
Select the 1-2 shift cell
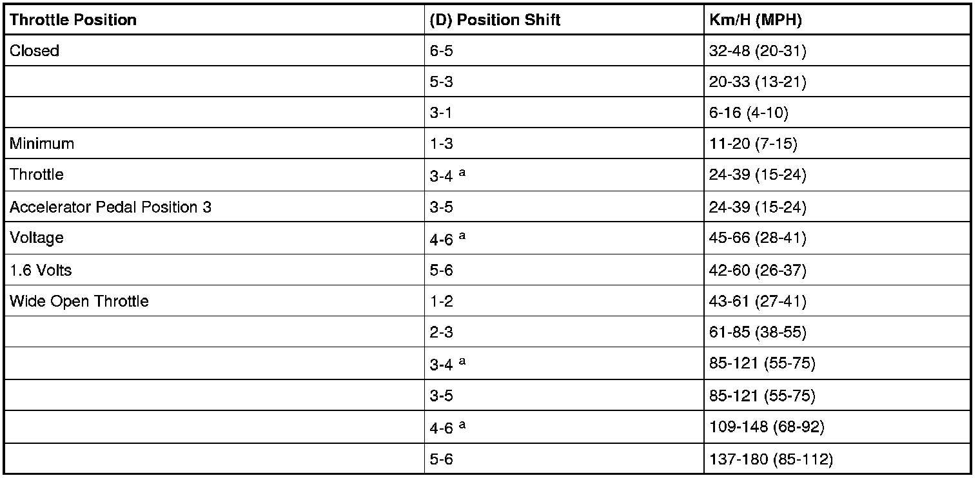click(x=442, y=301)
